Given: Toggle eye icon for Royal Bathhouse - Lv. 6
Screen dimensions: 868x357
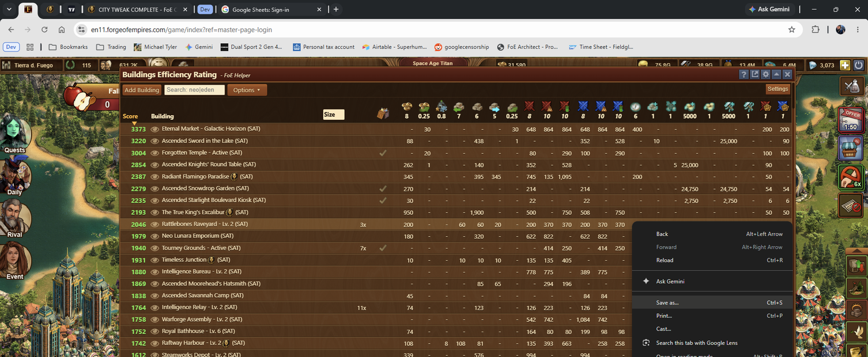Looking at the screenshot, I should (154, 331).
